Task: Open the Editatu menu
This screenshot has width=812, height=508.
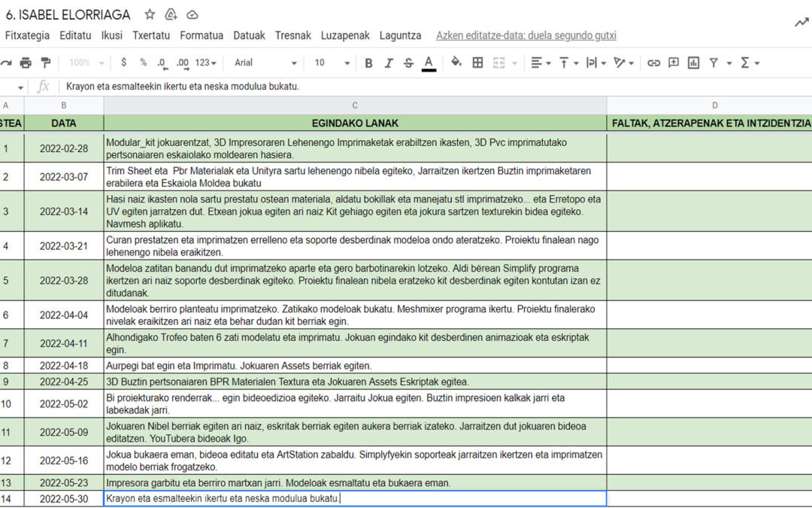Action: point(75,35)
